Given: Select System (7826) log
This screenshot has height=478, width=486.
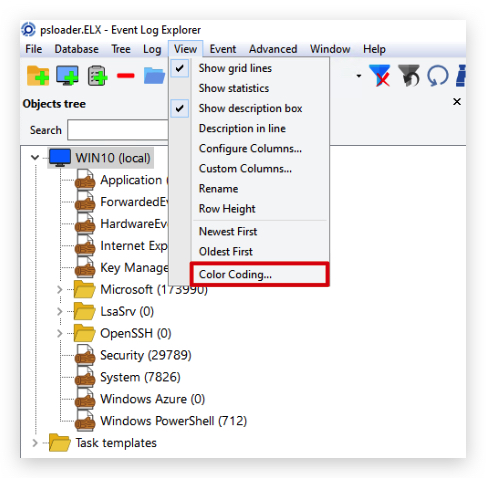Looking at the screenshot, I should (140, 377).
